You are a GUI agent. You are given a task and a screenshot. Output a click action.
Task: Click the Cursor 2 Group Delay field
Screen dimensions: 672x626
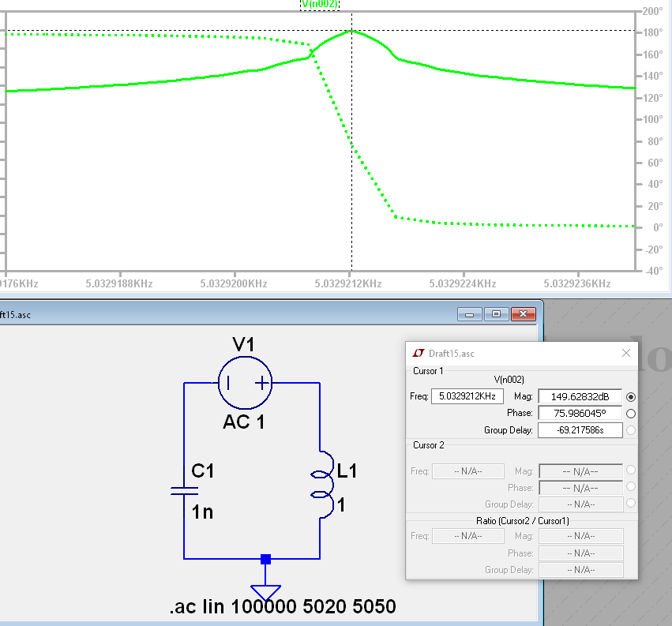580,504
